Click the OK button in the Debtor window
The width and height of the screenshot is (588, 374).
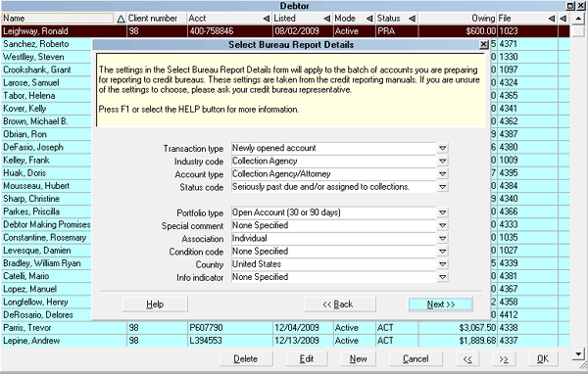click(x=543, y=358)
